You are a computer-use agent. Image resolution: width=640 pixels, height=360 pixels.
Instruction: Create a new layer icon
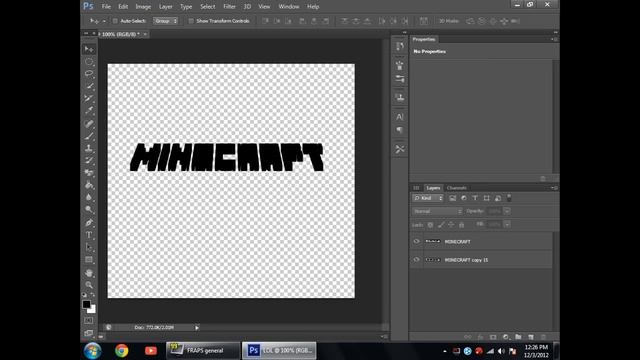point(531,337)
